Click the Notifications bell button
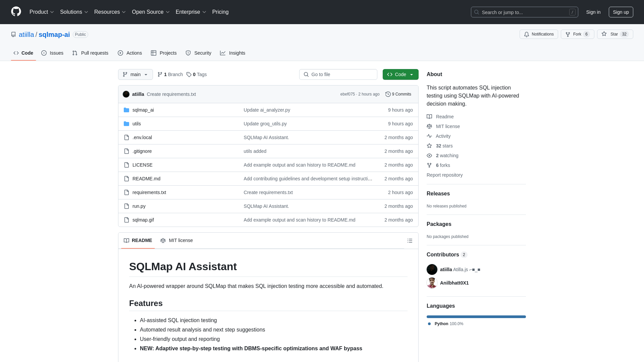The width and height of the screenshot is (644, 362). coord(539,34)
